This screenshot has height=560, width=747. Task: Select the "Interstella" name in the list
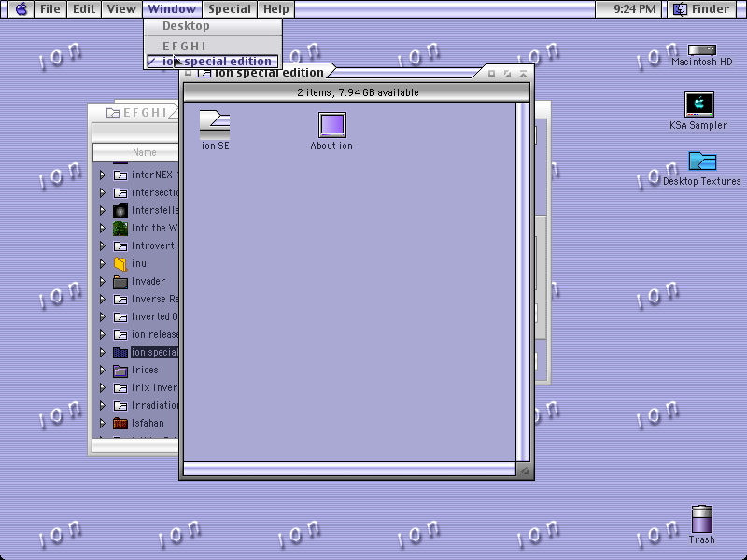pyautogui.click(x=155, y=211)
